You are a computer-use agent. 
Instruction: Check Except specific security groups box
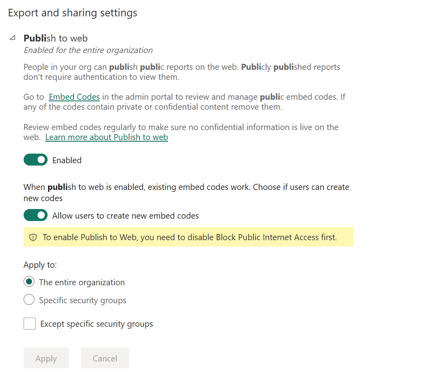tap(29, 324)
